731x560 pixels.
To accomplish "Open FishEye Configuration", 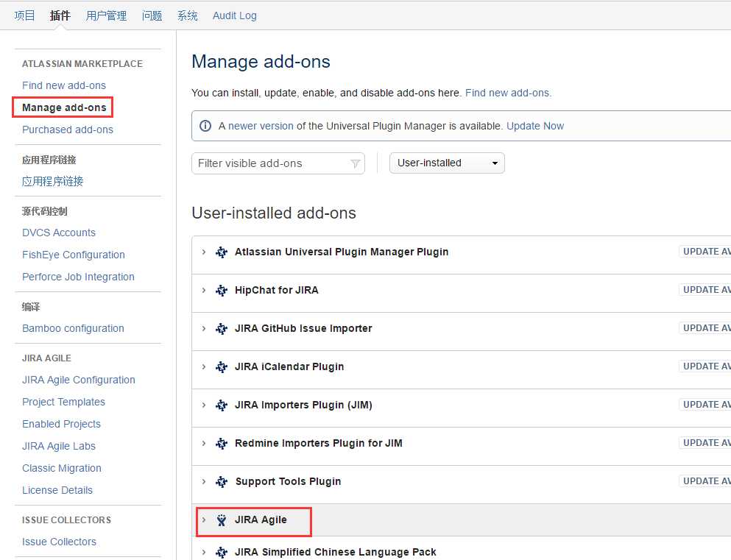I will tap(74, 255).
